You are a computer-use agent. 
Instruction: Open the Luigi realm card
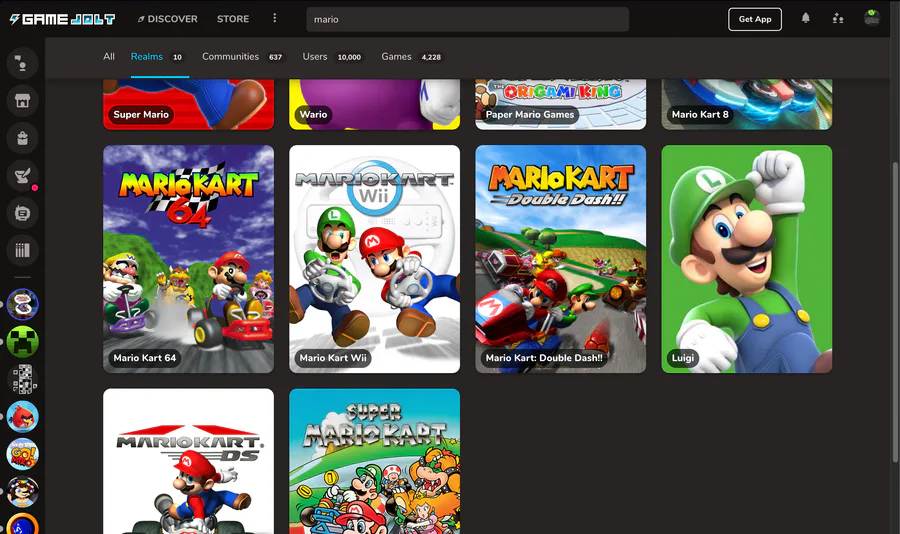747,259
